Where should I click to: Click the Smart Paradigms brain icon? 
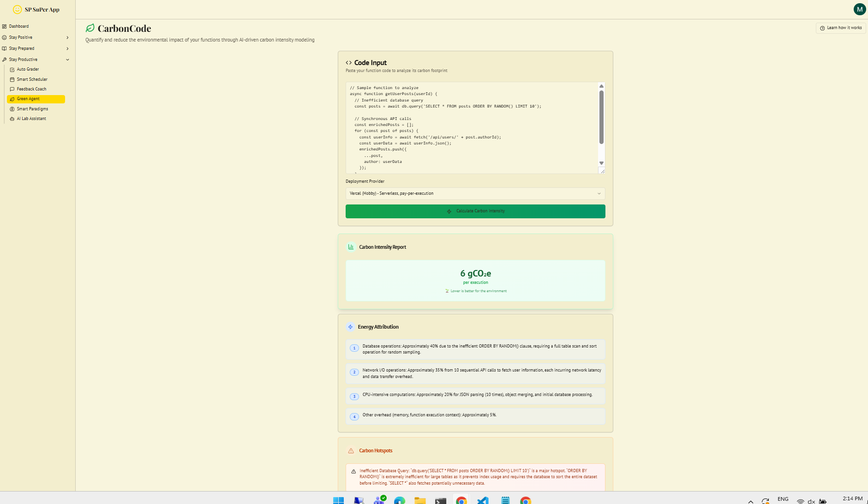[x=12, y=109]
